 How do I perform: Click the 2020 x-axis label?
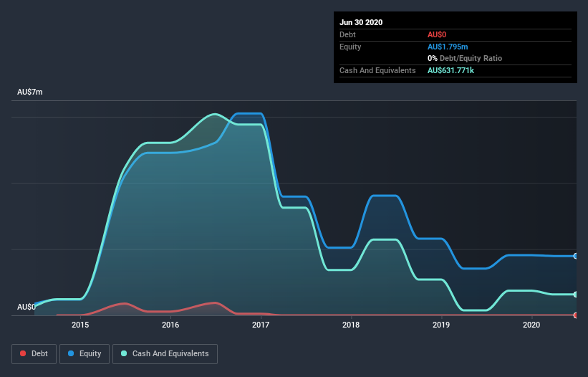coord(531,325)
